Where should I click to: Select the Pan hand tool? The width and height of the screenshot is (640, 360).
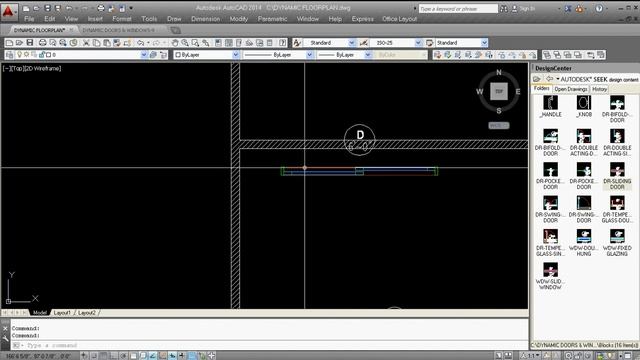[x=175, y=42]
